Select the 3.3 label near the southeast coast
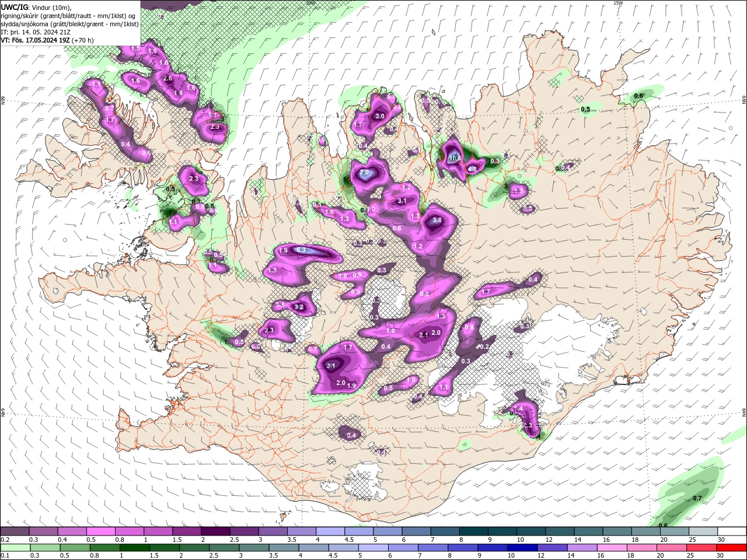 click(x=528, y=425)
